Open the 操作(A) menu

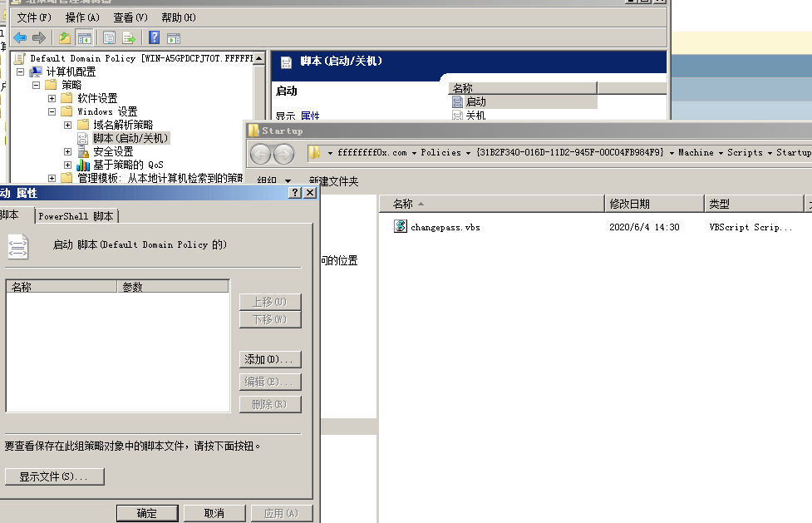point(82,17)
